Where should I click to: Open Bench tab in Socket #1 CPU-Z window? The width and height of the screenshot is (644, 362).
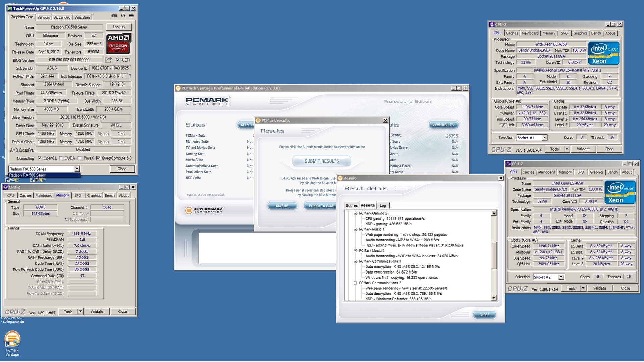click(x=596, y=33)
